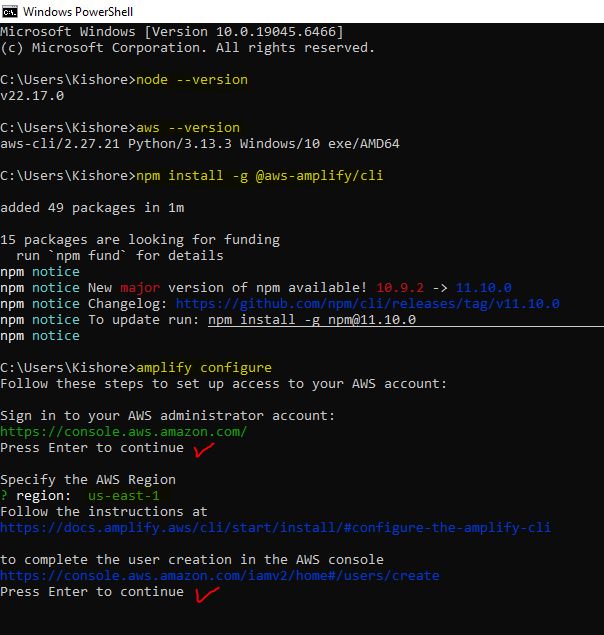Click the node --version command text
The width and height of the screenshot is (604, 635).
click(x=191, y=79)
